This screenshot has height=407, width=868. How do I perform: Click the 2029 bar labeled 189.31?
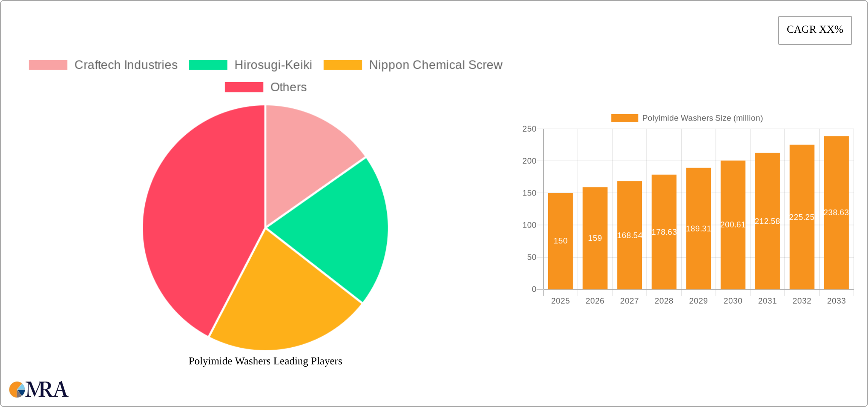(699, 229)
